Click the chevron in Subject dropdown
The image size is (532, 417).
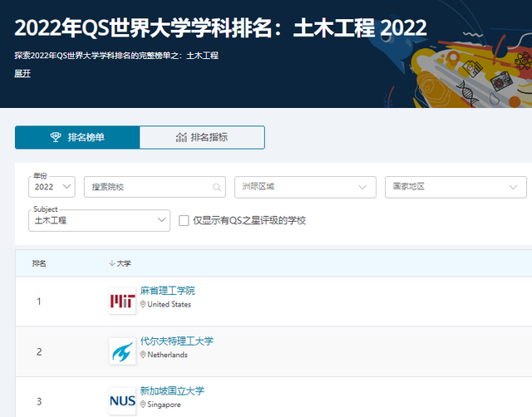click(x=162, y=219)
